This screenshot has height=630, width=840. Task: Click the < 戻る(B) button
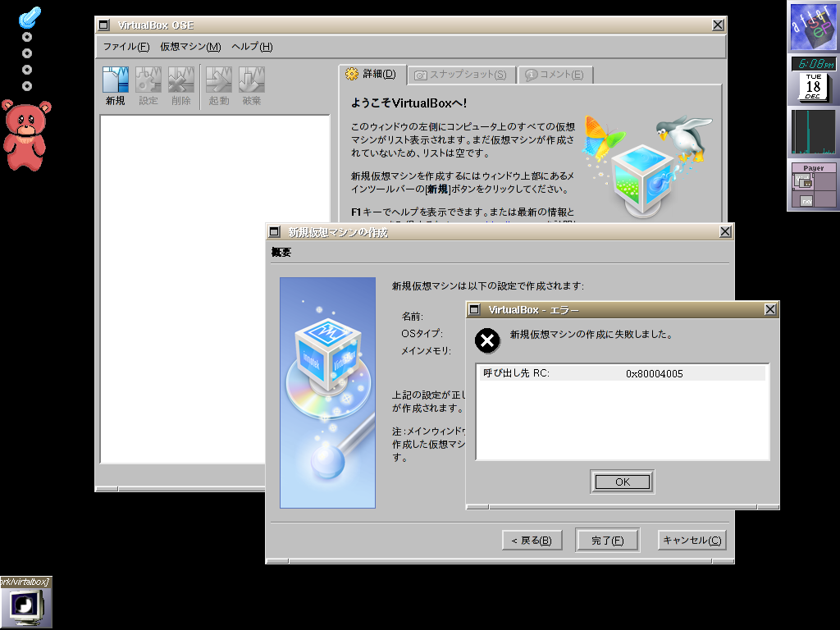(532, 540)
